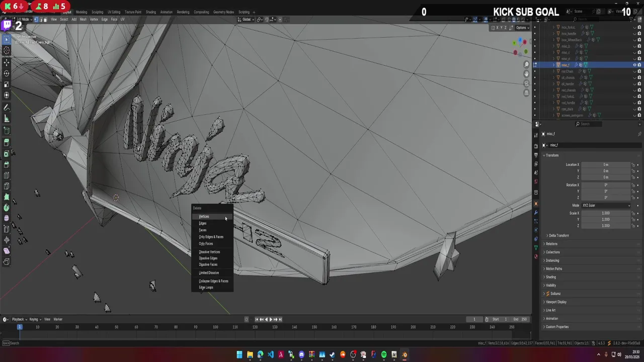The height and width of the screenshot is (362, 644).
Task: Click Visual Studio Code taskbar icon
Action: (x=271, y=354)
